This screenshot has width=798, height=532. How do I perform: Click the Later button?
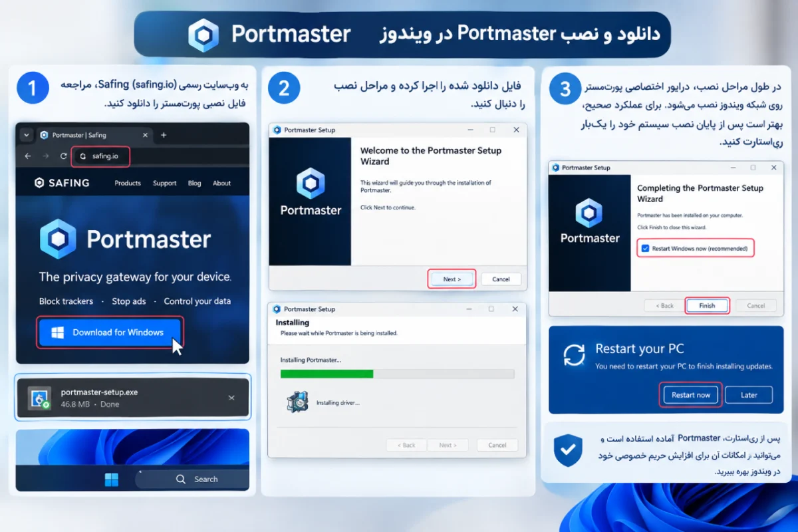(749, 395)
